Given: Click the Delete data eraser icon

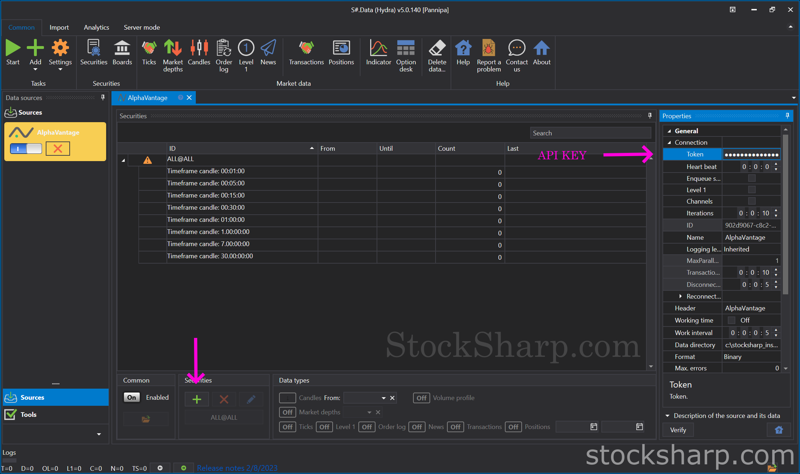Looking at the screenshot, I should 437,52.
